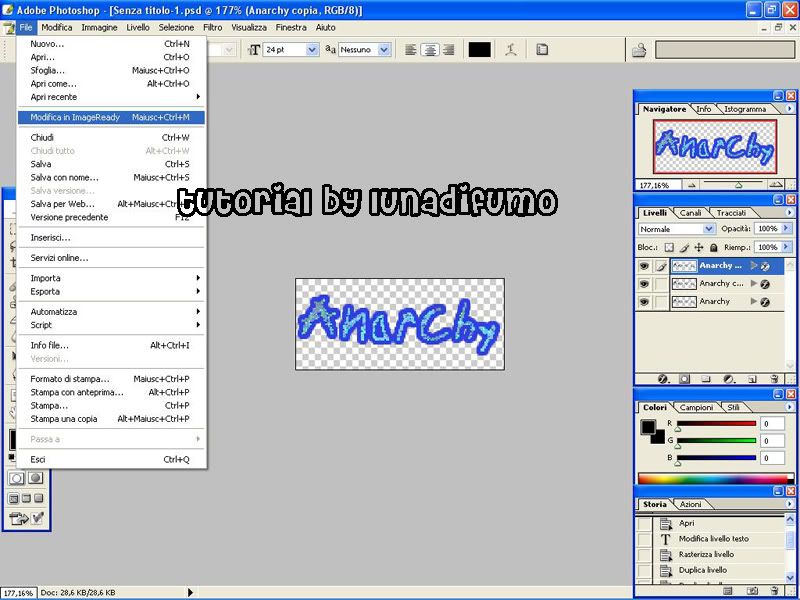This screenshot has width=800, height=600.
Task: Toggle lock all padlock icon
Action: click(x=714, y=247)
